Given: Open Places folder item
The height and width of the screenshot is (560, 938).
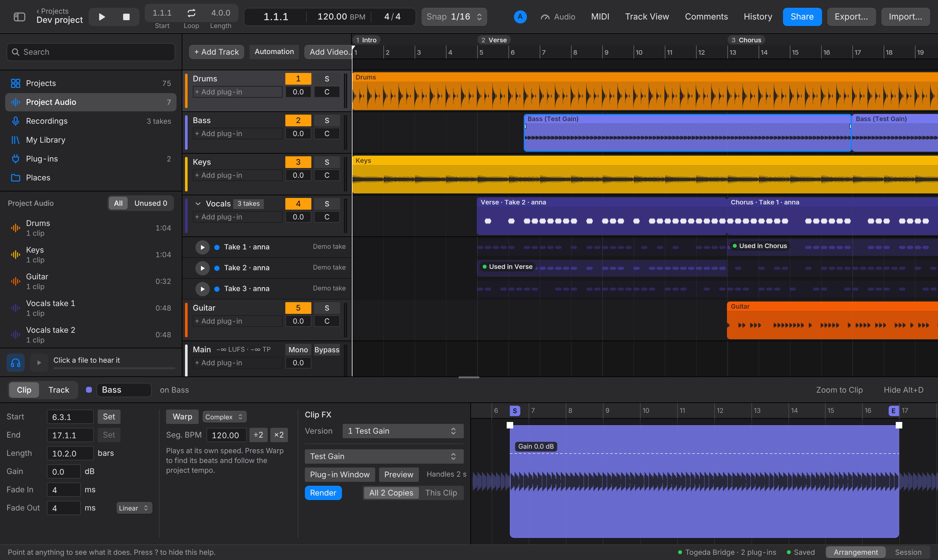Looking at the screenshot, I should pos(91,177).
